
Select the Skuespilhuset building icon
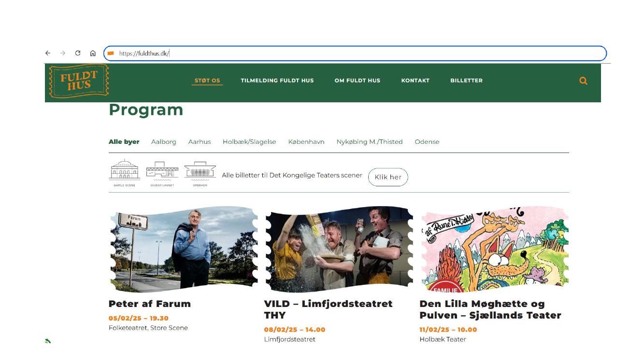162,174
